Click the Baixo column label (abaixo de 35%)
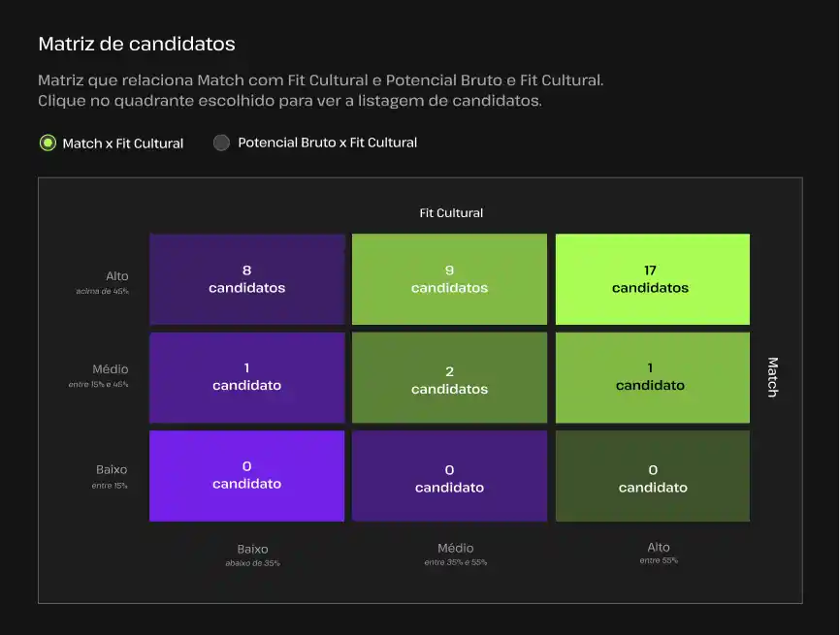Screen dimensions: 840x635 pos(252,550)
